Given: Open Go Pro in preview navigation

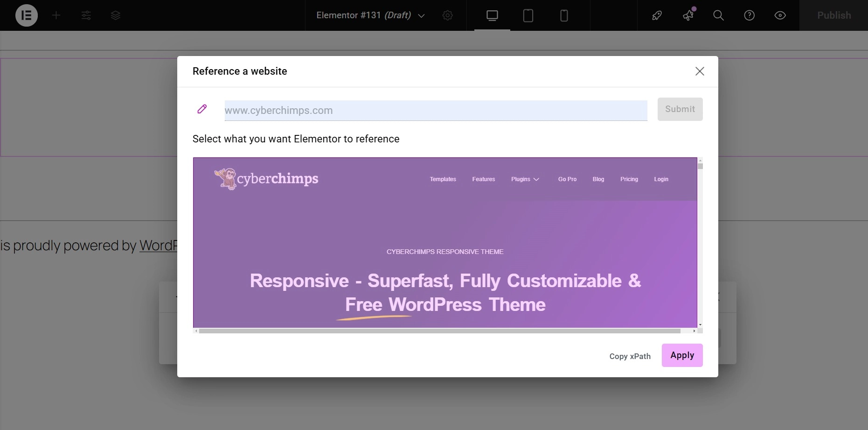Looking at the screenshot, I should 568,179.
